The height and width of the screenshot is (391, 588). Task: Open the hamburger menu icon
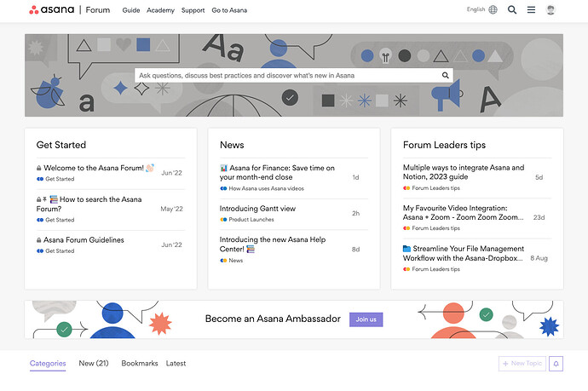pyautogui.click(x=531, y=9)
